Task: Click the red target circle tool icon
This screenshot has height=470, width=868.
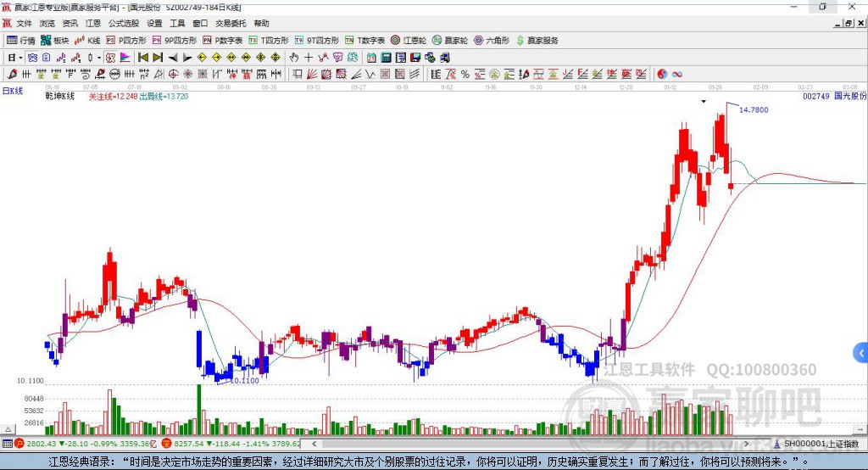Action: pyautogui.click(x=173, y=75)
